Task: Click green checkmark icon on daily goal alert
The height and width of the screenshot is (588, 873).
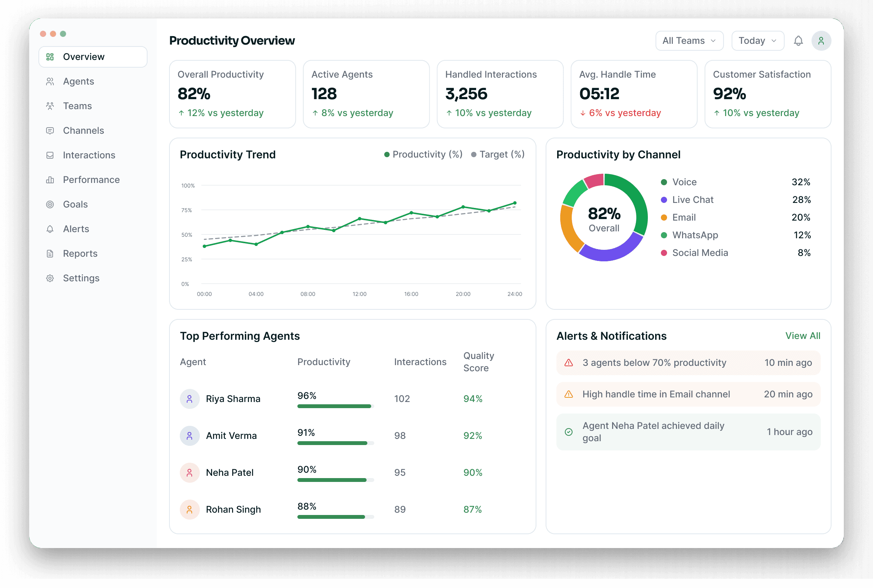Action: (569, 432)
